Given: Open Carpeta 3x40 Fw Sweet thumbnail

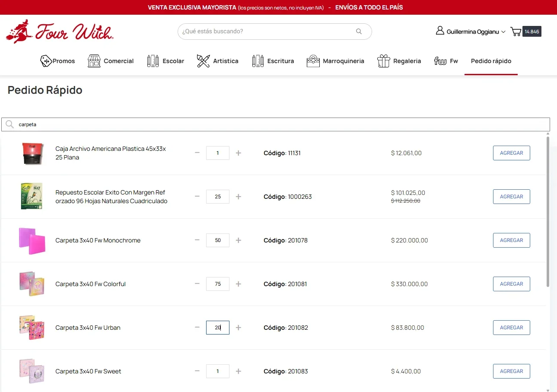Looking at the screenshot, I should point(32,371).
